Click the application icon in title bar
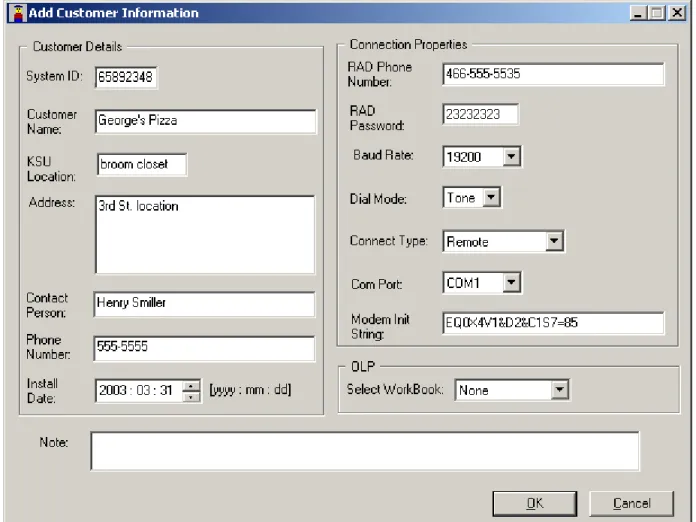This screenshot has width=696, height=522. pyautogui.click(x=18, y=13)
